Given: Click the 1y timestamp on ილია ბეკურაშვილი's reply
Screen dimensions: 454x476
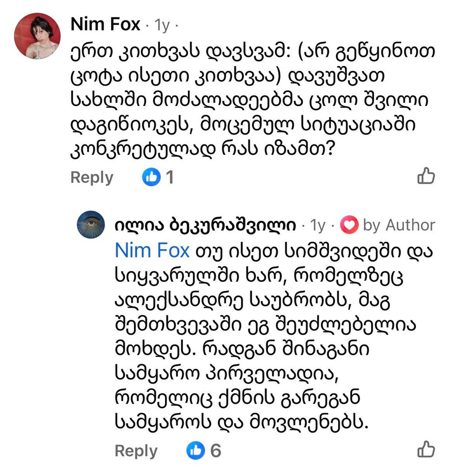Looking at the screenshot, I should pos(318,225).
